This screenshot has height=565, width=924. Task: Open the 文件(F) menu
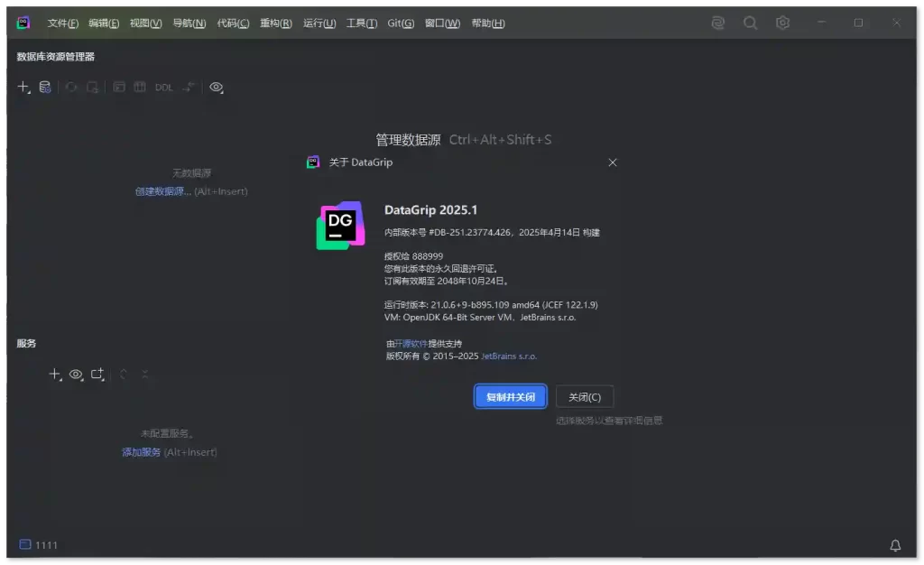click(62, 23)
